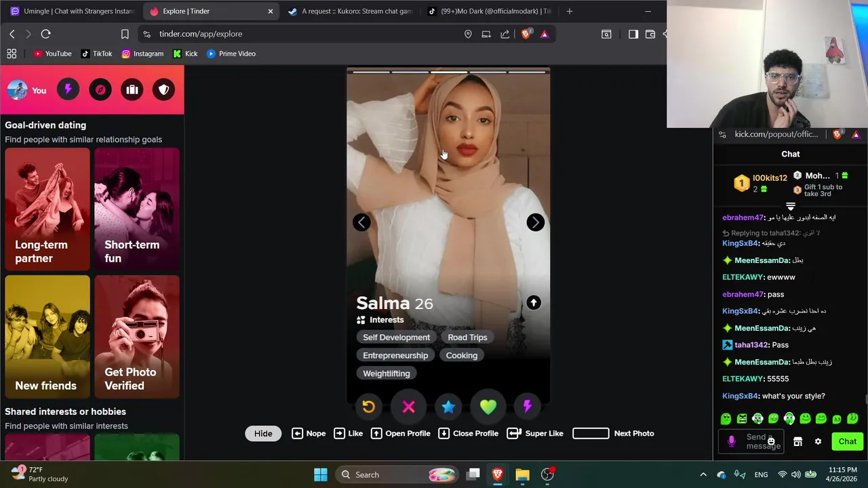This screenshot has height=488, width=868.
Task: Click the purple microphone icon in chat
Action: click(731, 441)
